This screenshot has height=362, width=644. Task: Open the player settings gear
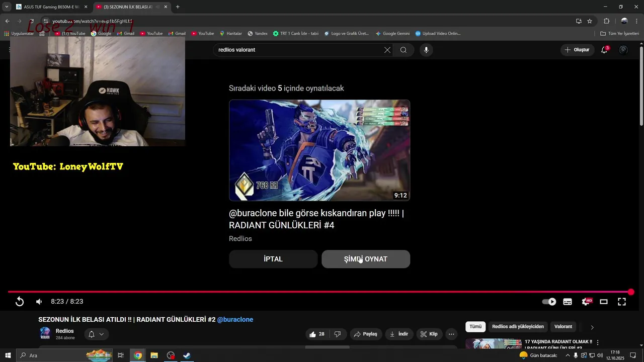coord(586,302)
